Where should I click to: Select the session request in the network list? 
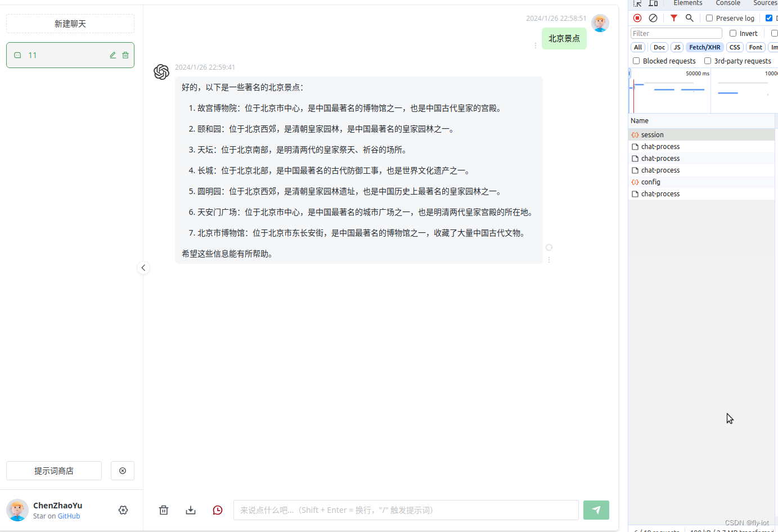654,134
